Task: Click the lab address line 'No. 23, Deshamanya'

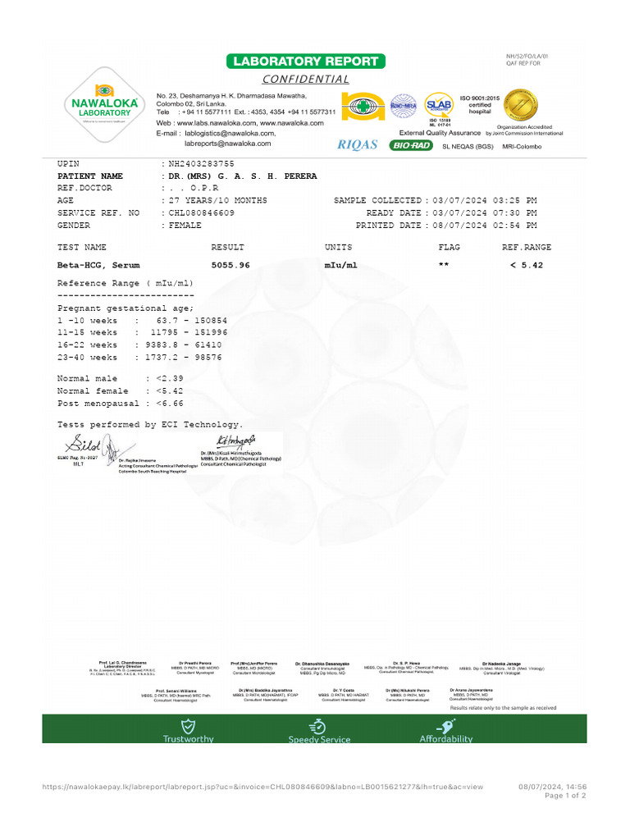Action: pyautogui.click(x=231, y=96)
